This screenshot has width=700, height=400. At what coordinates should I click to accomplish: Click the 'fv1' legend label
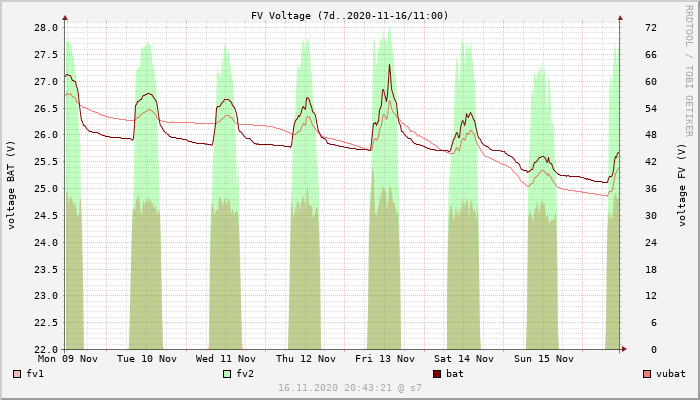pyautogui.click(x=35, y=374)
